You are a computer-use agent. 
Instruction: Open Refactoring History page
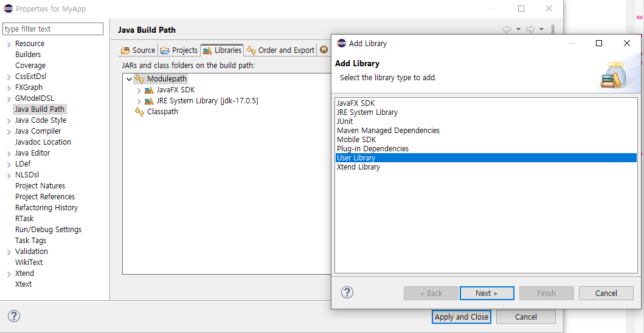[x=46, y=208]
